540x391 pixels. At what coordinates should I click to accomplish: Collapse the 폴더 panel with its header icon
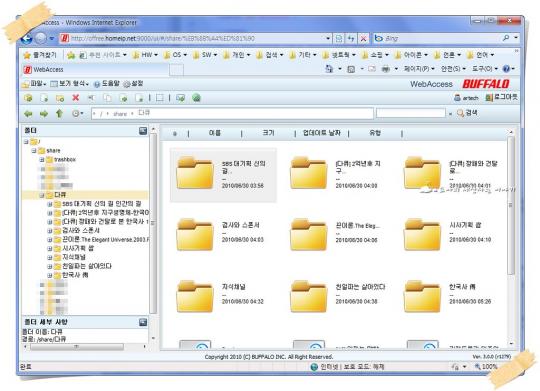(x=143, y=131)
